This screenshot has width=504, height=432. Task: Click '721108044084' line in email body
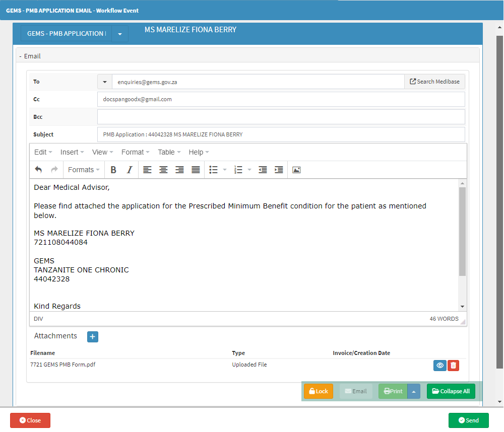click(x=61, y=242)
